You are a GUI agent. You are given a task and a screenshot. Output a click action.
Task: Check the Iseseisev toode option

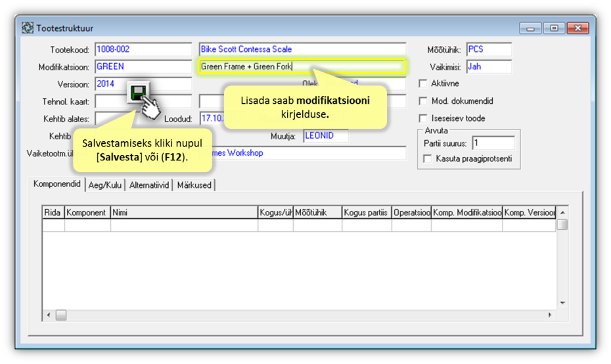click(423, 118)
